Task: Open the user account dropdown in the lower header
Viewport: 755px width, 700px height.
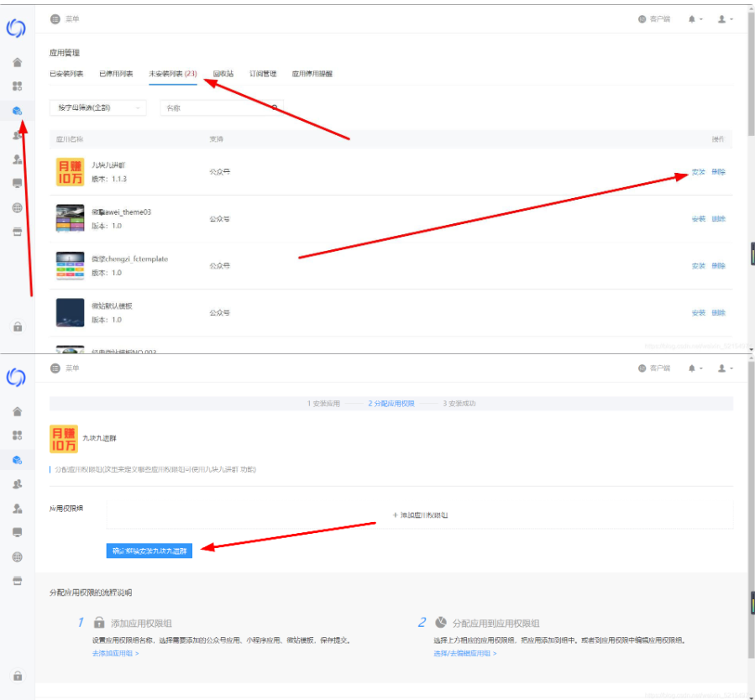Action: pyautogui.click(x=725, y=368)
